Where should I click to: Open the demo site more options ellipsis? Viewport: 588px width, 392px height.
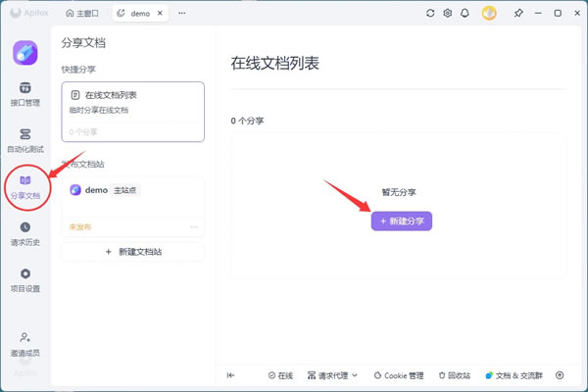(194, 227)
